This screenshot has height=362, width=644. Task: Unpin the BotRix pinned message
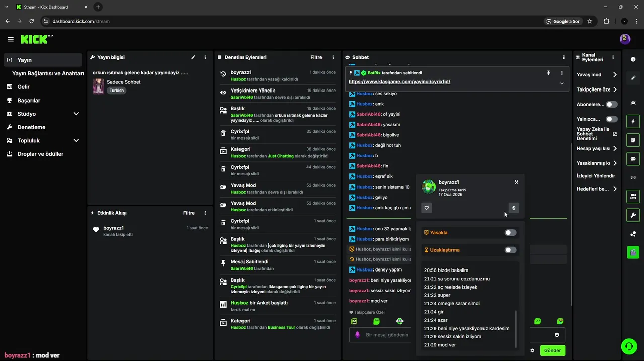548,73
